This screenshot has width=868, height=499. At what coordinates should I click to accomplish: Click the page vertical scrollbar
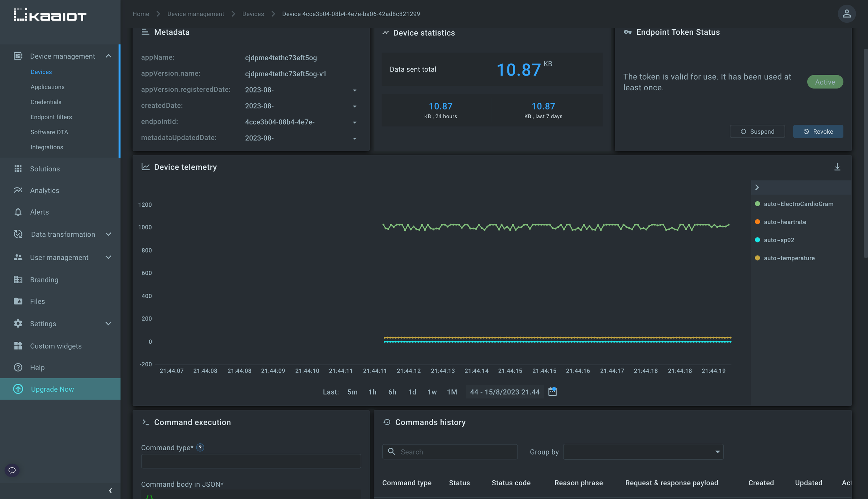coord(866,153)
